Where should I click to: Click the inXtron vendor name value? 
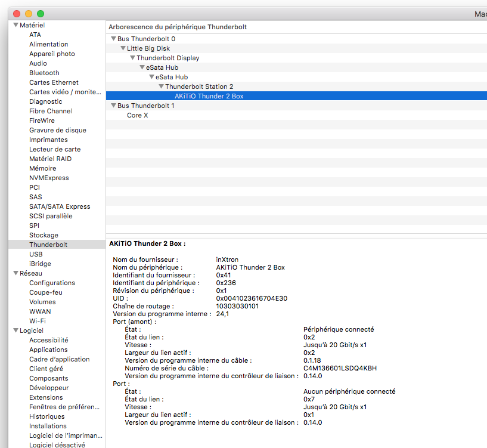[227, 259]
